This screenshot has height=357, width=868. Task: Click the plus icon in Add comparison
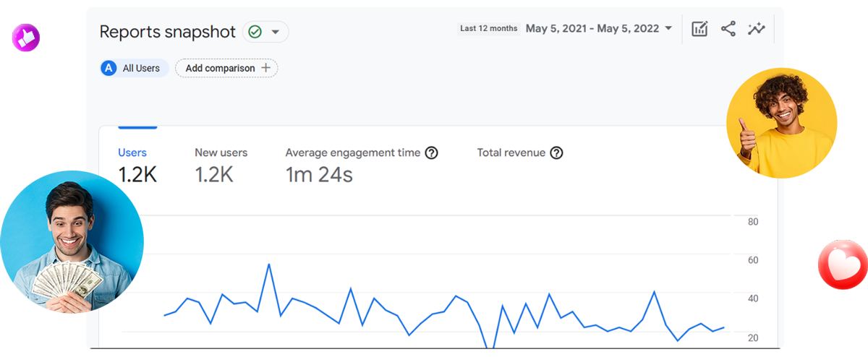[x=265, y=68]
